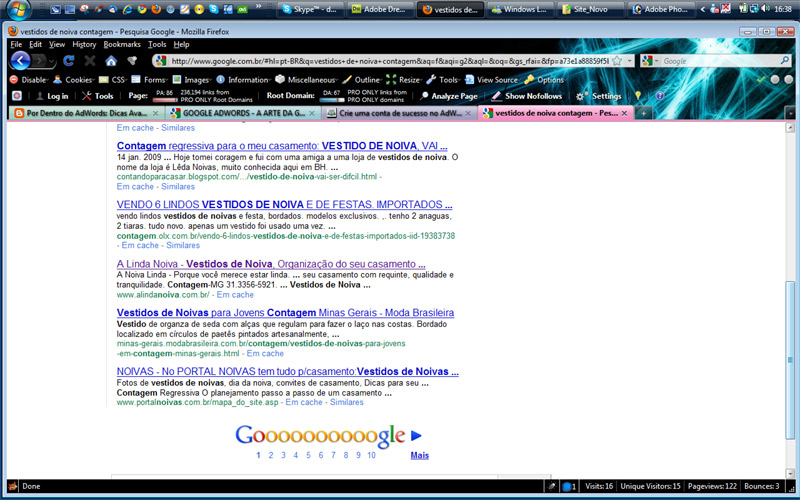Open the Disable dropdown in Web Developer toolbar
The height and width of the screenshot is (500, 800).
30,80
